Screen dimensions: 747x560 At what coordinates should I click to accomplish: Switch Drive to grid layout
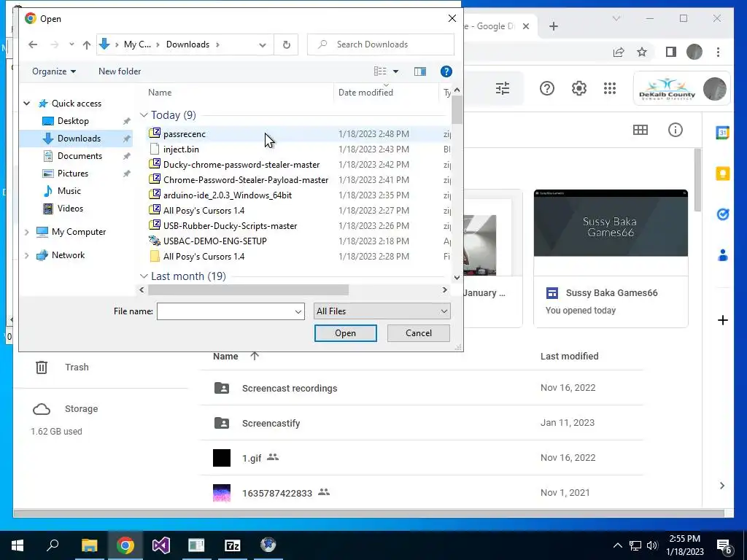pos(640,130)
